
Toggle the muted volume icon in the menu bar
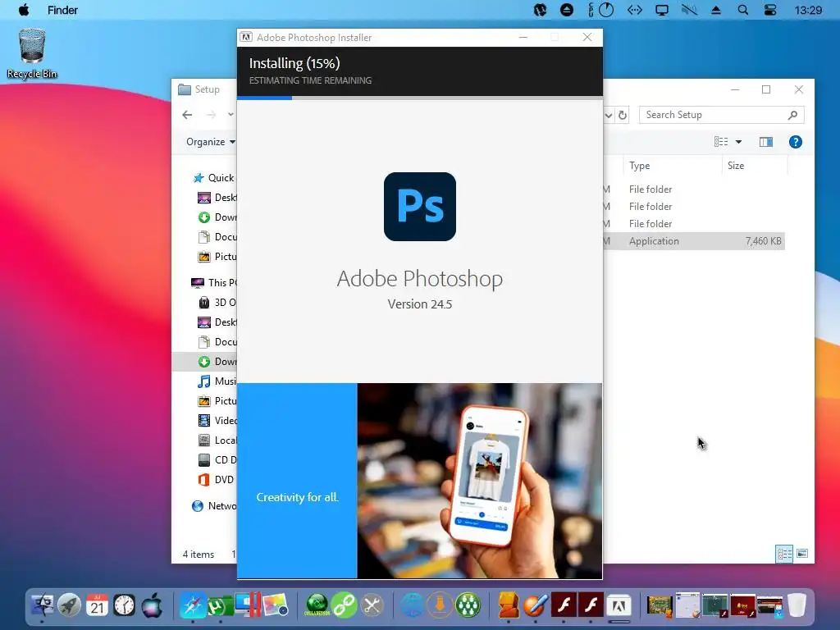point(689,10)
